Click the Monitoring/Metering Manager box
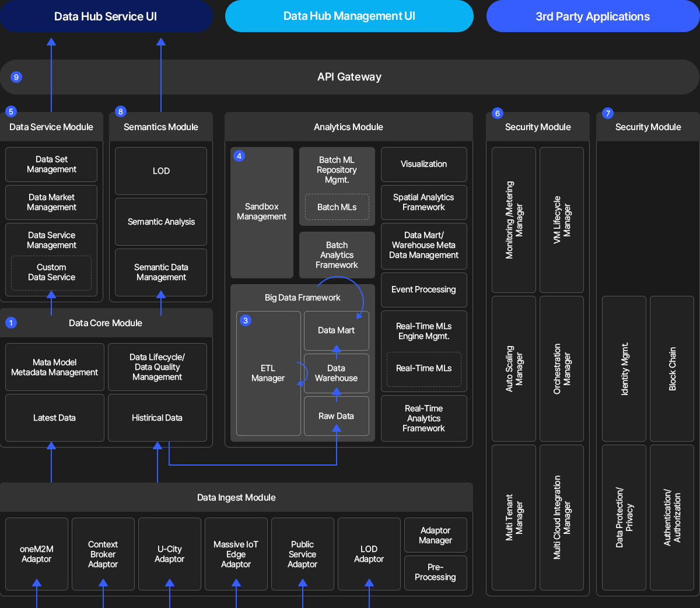The height and width of the screenshot is (608, 700). 514,220
